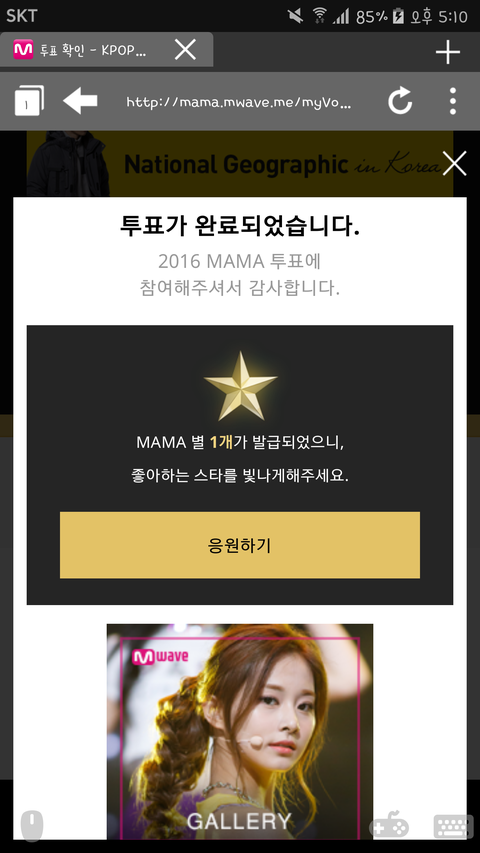Tap the Wi-Fi status icon
480x853 pixels.
(x=319, y=16)
